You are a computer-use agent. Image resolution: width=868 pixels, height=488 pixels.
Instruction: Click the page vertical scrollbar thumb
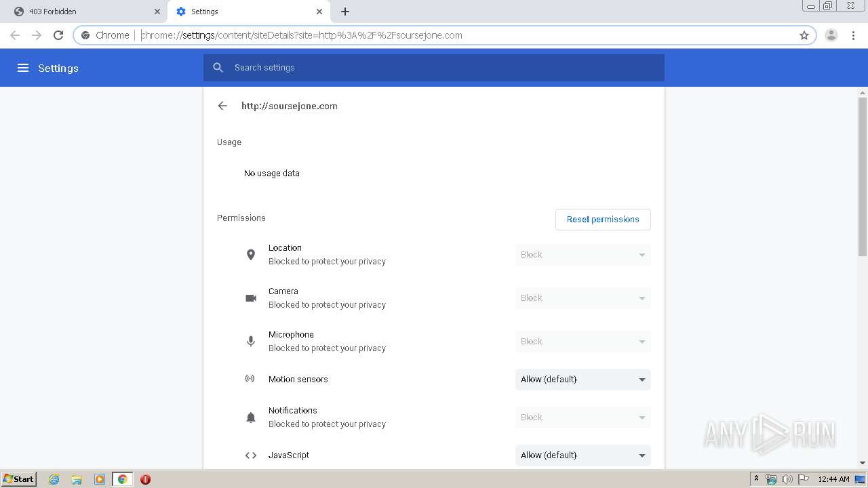point(863,176)
